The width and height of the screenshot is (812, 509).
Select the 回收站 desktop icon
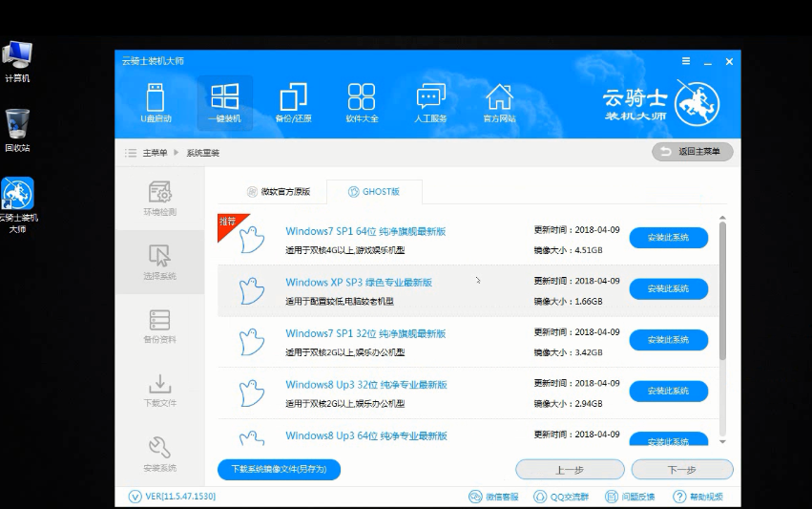[17, 131]
